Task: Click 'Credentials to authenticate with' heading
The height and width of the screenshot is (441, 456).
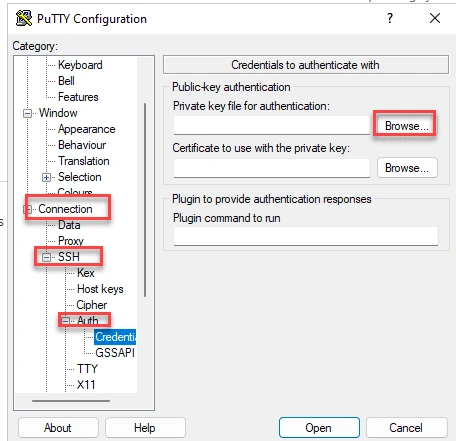Action: 305,65
